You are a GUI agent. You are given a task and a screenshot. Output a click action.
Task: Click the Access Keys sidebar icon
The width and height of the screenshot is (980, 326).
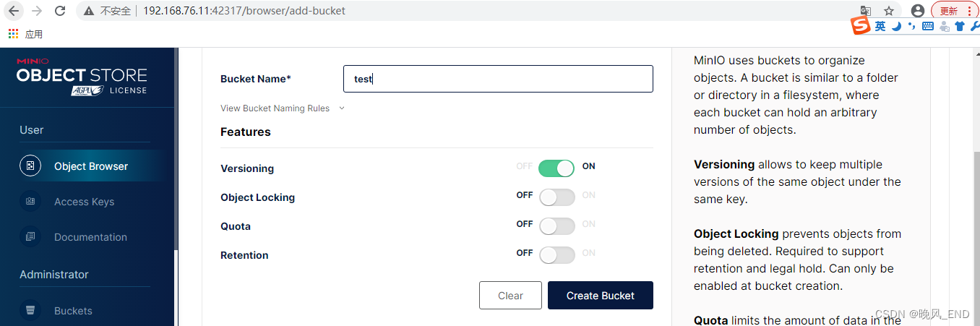click(x=30, y=202)
